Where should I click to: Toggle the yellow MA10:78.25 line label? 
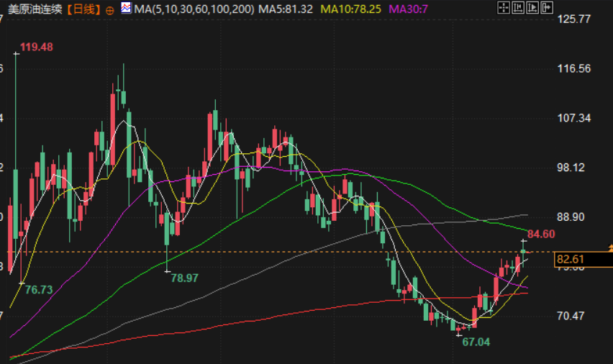350,9
